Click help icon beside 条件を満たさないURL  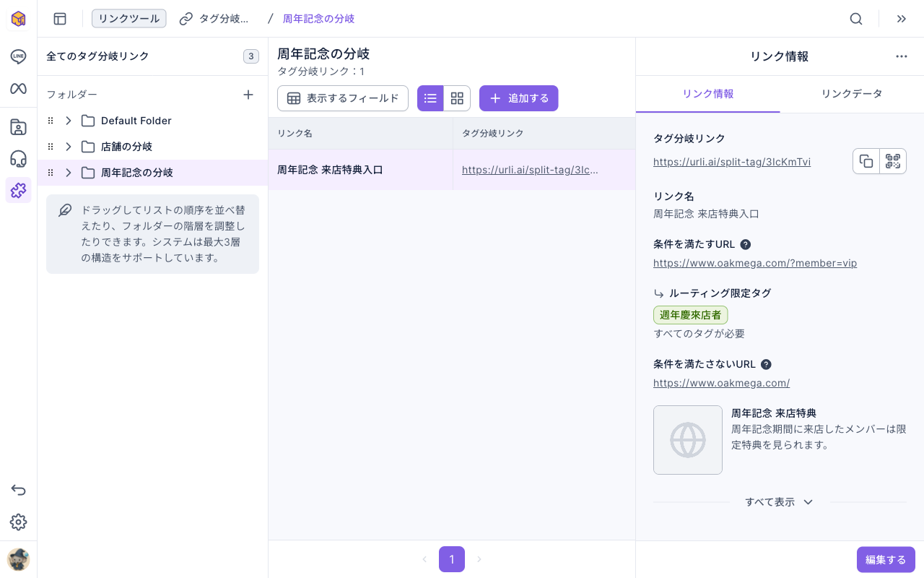tap(766, 364)
